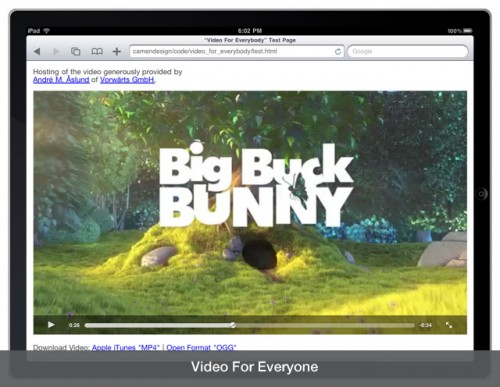This screenshot has width=500, height=387.
Task: Tap the iPad home button on bezel
Action: 481,194
